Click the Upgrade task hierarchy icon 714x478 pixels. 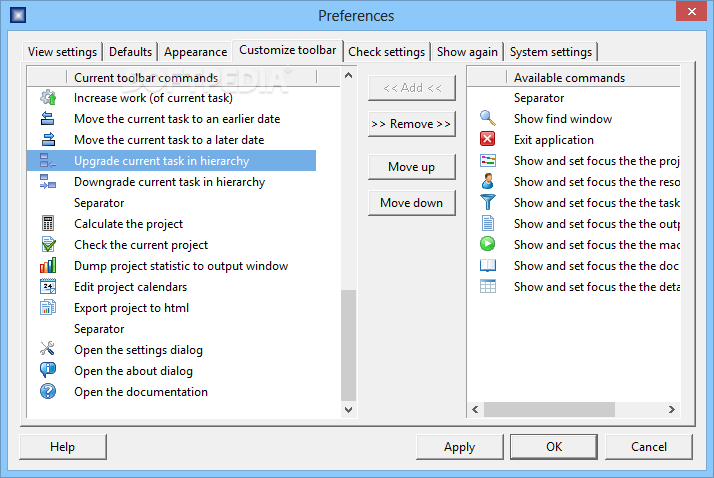click(x=48, y=160)
